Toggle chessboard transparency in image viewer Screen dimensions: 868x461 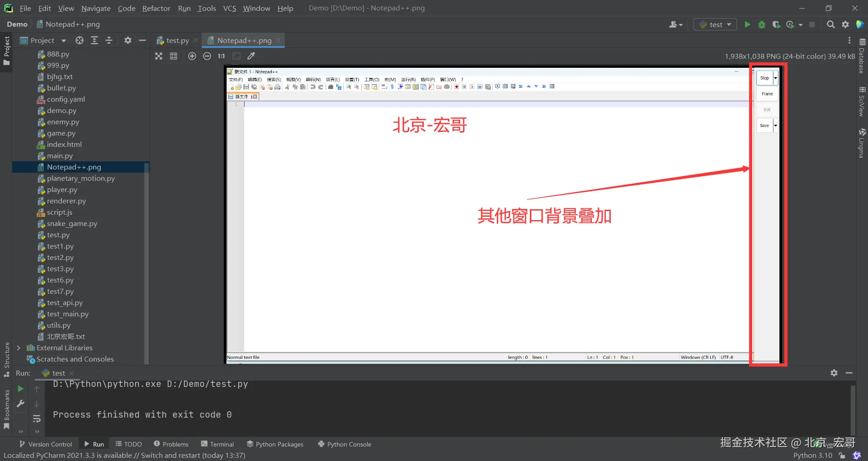(159, 56)
